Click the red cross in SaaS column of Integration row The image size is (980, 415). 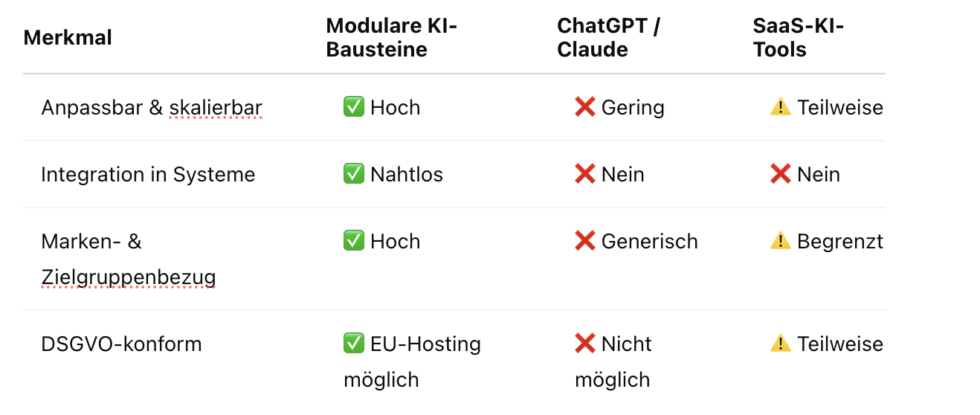781,174
